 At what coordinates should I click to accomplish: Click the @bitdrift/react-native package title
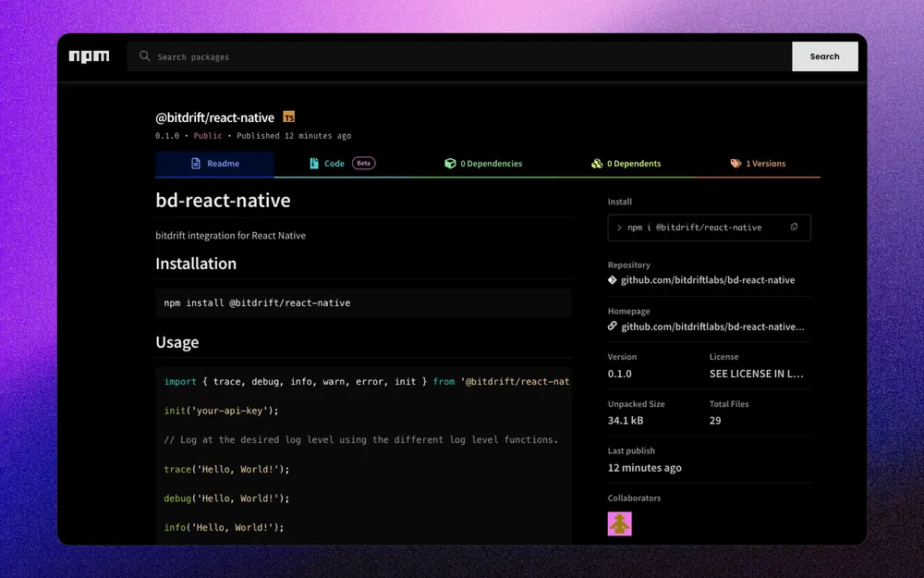pyautogui.click(x=214, y=117)
